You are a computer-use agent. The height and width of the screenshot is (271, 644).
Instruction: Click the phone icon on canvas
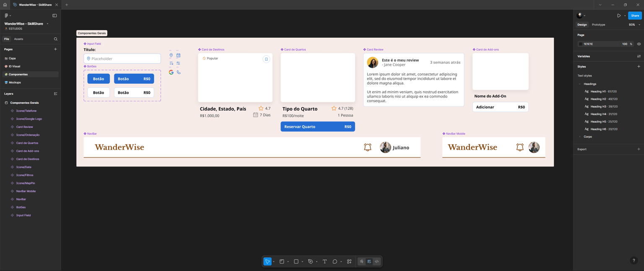pyautogui.click(x=179, y=72)
